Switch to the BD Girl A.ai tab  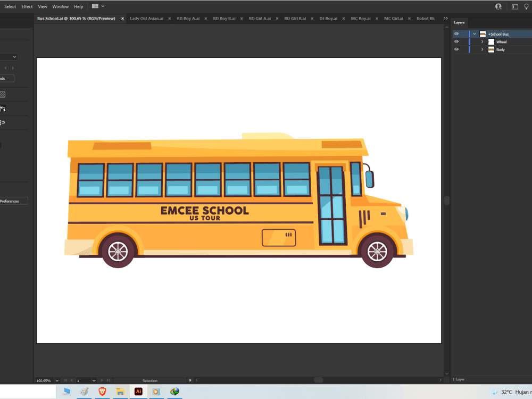coord(260,18)
